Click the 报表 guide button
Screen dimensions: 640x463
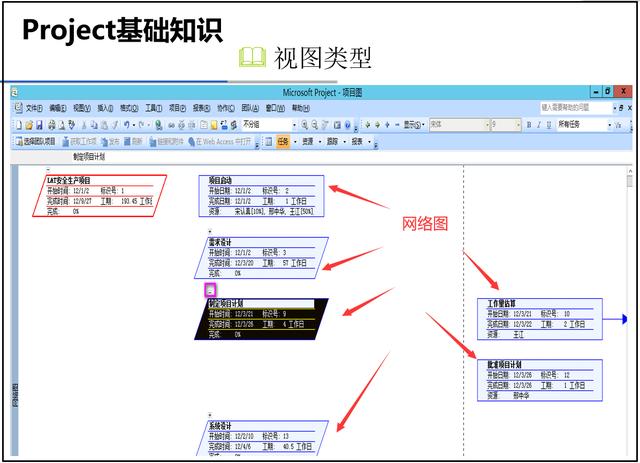coord(357,141)
